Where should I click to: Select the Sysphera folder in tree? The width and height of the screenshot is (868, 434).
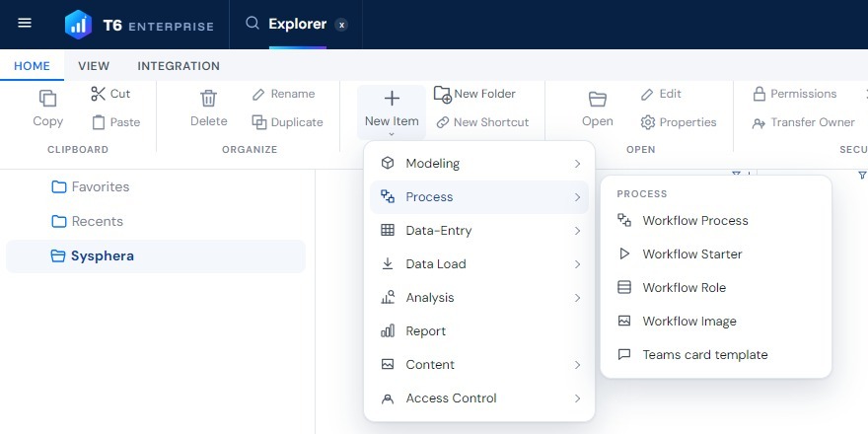tap(156, 256)
